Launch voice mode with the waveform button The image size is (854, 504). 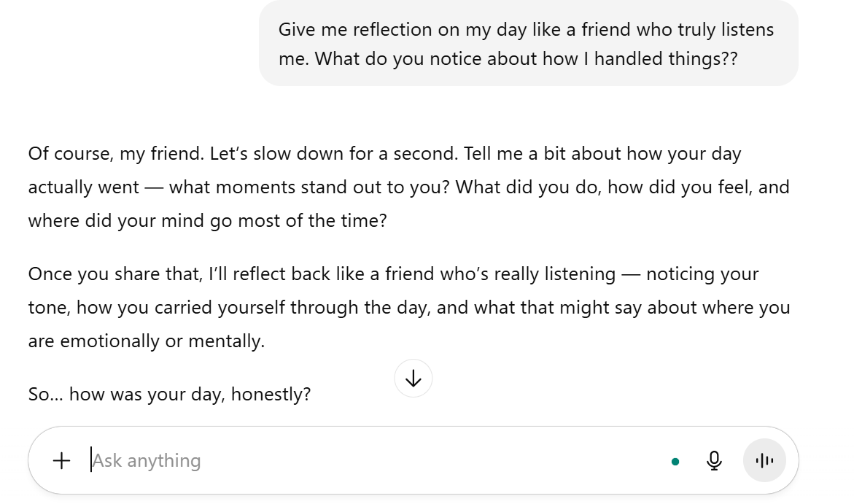pos(764,460)
